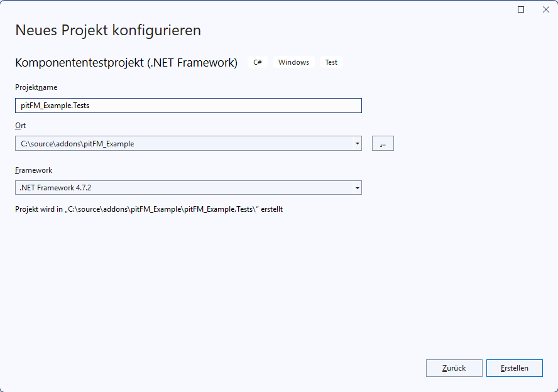Click the browse '...' button beside Ort
This screenshot has width=558, height=392.
pyautogui.click(x=382, y=143)
